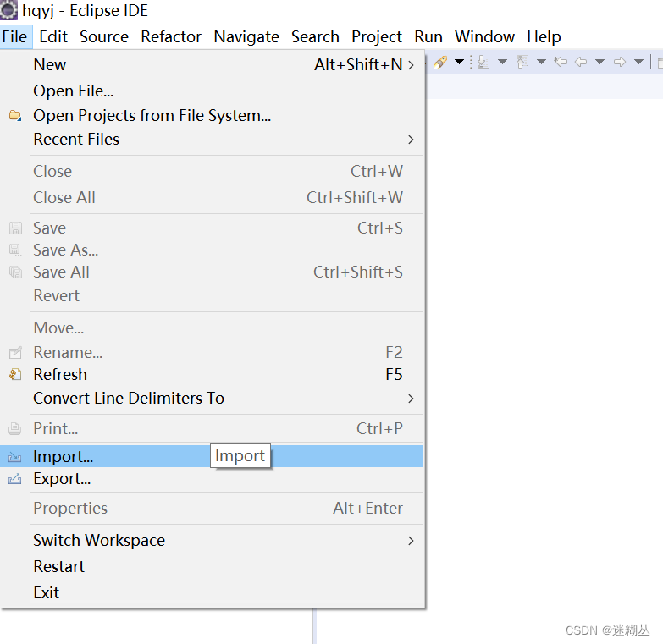Open the Project menu

coord(376,36)
